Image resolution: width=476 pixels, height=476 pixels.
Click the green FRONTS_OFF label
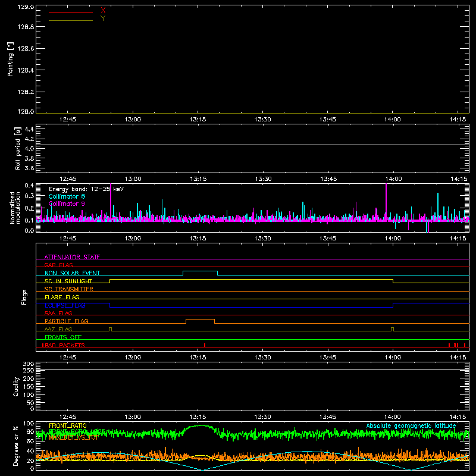63,337
